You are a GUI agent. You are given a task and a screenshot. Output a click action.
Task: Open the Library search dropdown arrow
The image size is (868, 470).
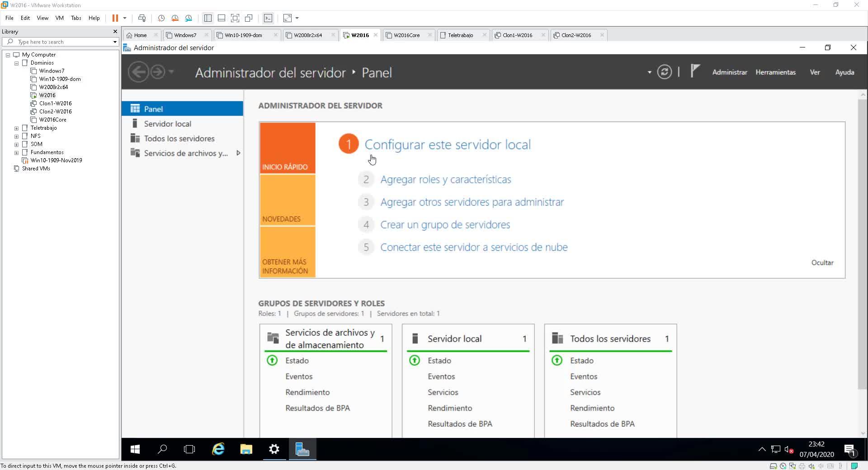click(115, 42)
